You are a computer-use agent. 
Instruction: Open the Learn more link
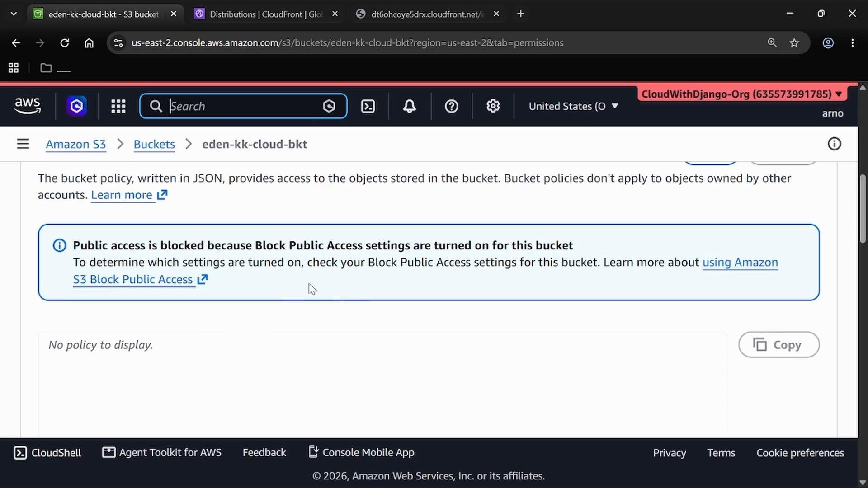(129, 195)
